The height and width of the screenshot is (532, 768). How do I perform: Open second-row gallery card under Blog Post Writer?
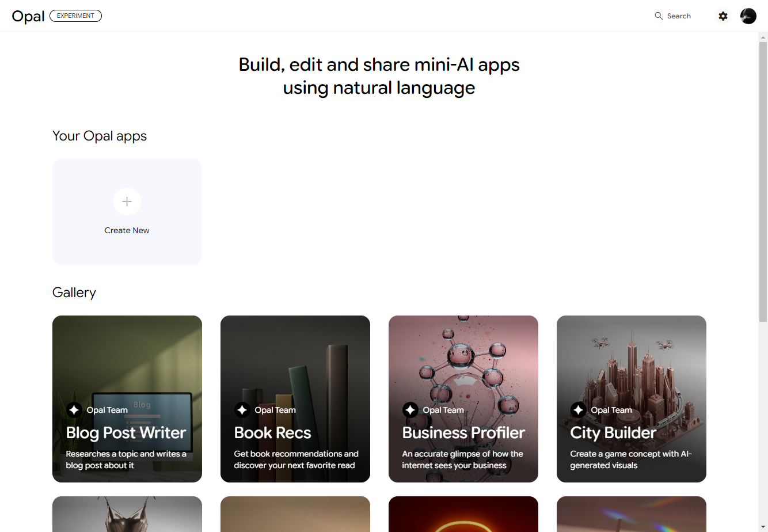(127, 514)
